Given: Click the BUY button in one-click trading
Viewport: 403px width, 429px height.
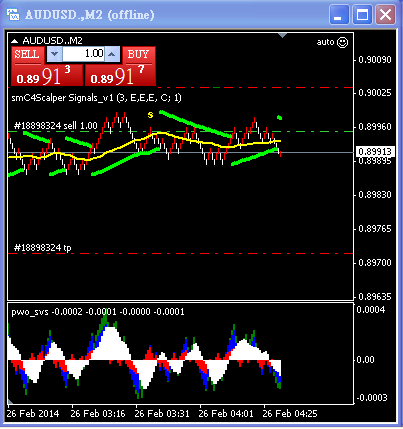Looking at the screenshot, I should [139, 55].
